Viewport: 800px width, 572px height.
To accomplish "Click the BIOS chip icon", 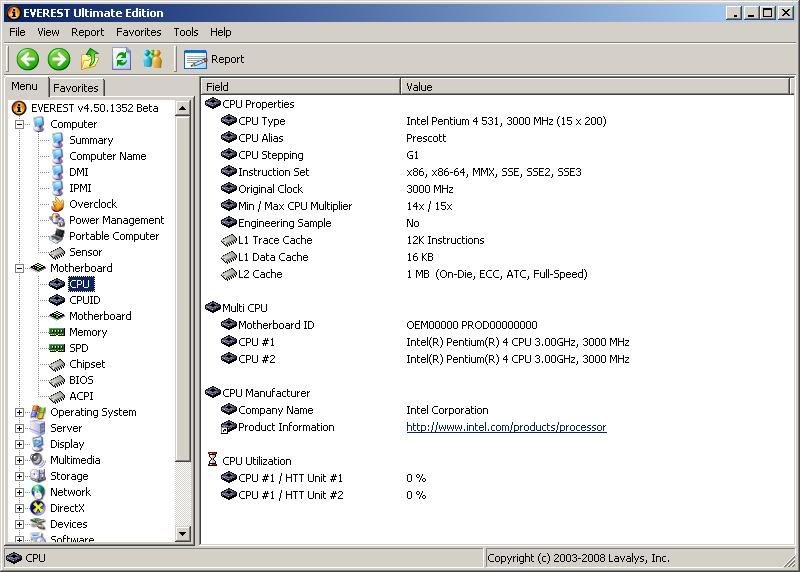I will [x=57, y=380].
